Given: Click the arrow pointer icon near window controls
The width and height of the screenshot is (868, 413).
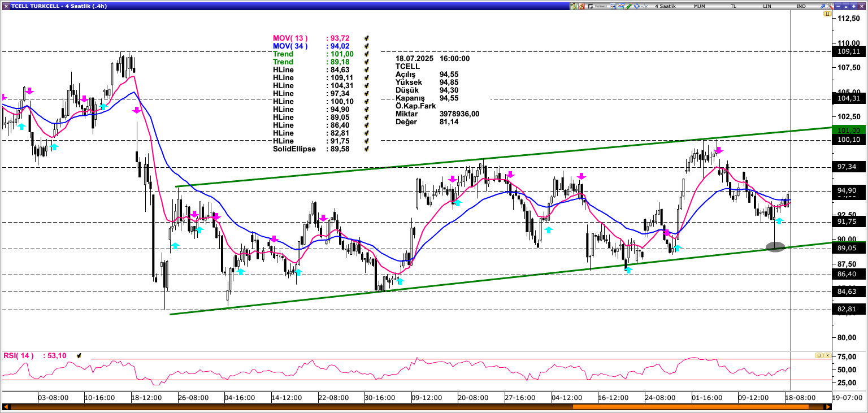Looking at the screenshot, I should click(x=822, y=6).
